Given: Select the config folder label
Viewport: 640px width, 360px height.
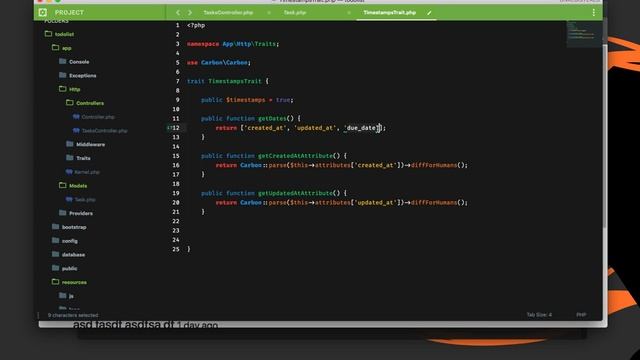Looking at the screenshot, I should [x=70, y=241].
